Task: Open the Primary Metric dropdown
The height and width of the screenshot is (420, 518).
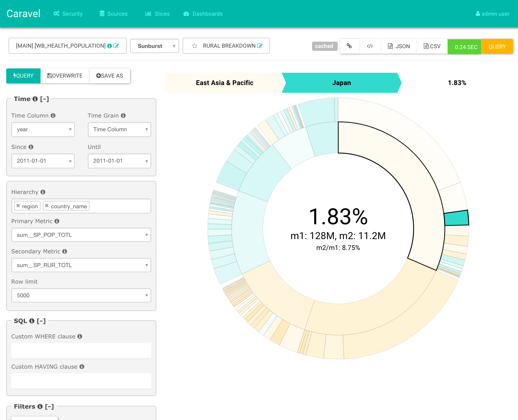Action: (81, 235)
